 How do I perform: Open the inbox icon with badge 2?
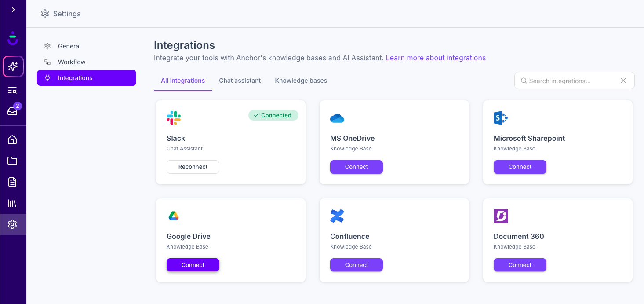click(x=12, y=111)
